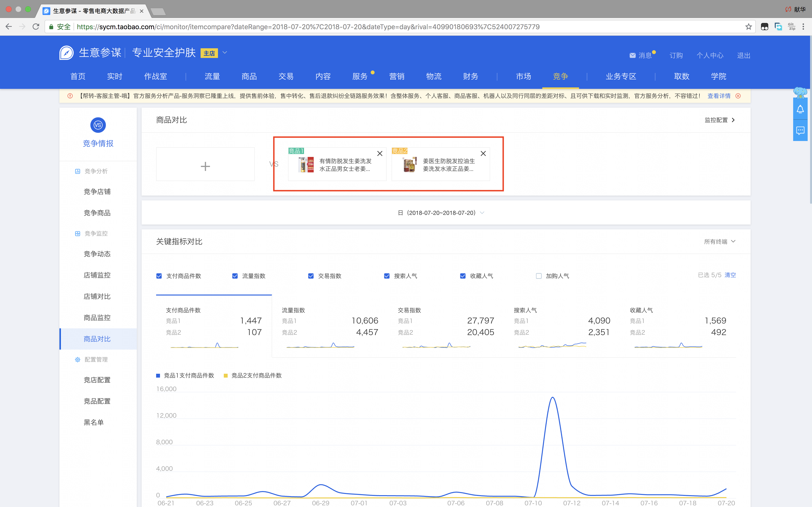Click the 消息 envelope icon
The width and height of the screenshot is (812, 507).
click(632, 55)
